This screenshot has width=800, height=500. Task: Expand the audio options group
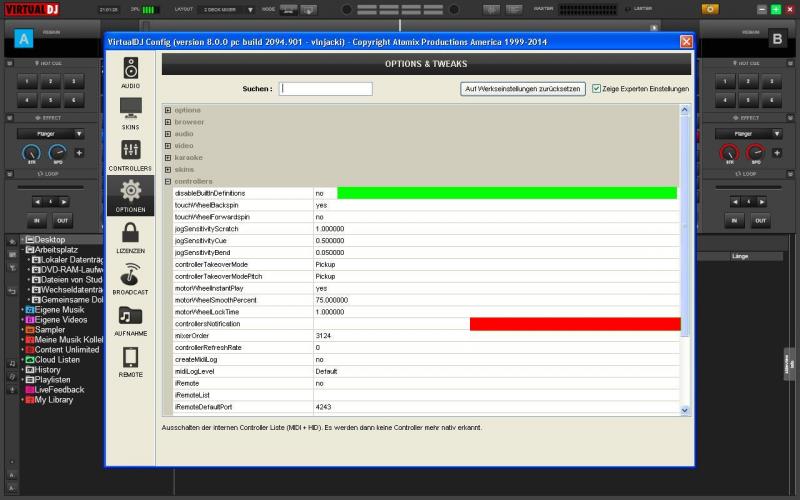point(168,134)
